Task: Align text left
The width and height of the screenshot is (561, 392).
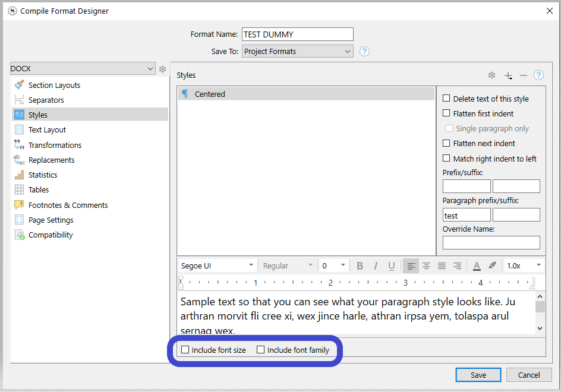Action: click(411, 265)
